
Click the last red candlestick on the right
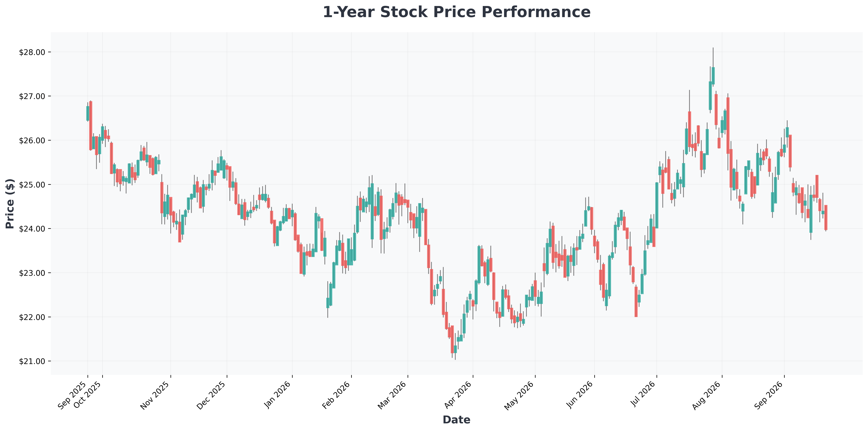click(x=826, y=218)
